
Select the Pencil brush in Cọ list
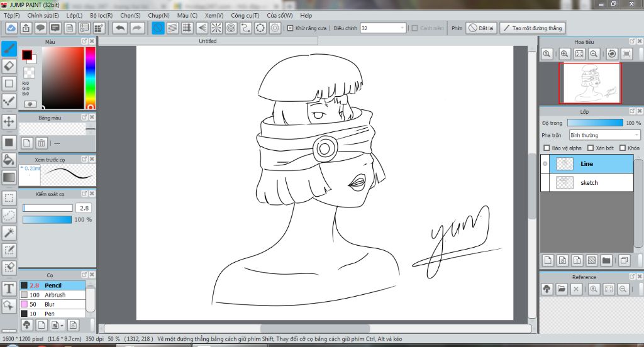tap(53, 285)
